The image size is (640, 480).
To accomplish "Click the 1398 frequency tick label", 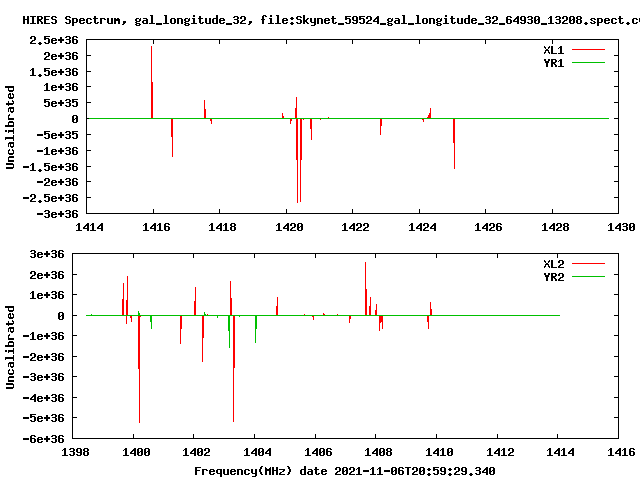I will pos(75,452).
